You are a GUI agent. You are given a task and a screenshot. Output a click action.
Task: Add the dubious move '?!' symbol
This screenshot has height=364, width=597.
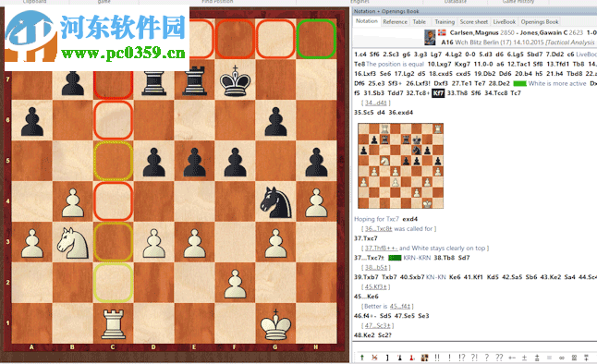pos(474,358)
